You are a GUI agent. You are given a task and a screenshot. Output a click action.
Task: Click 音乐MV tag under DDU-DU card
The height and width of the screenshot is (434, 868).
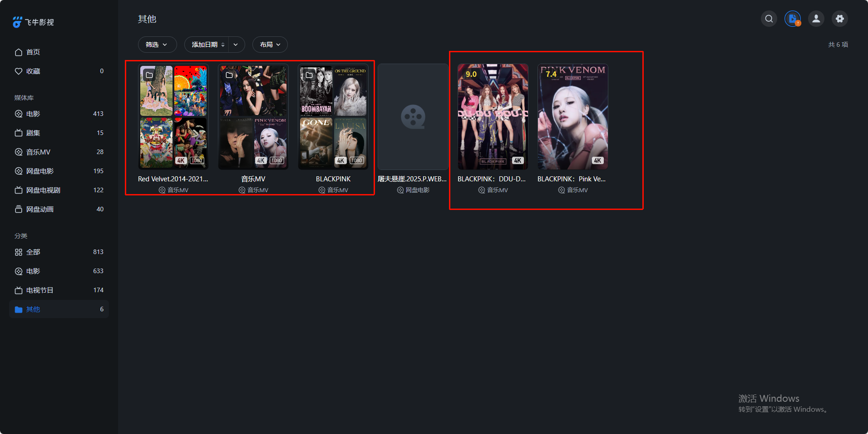(493, 190)
